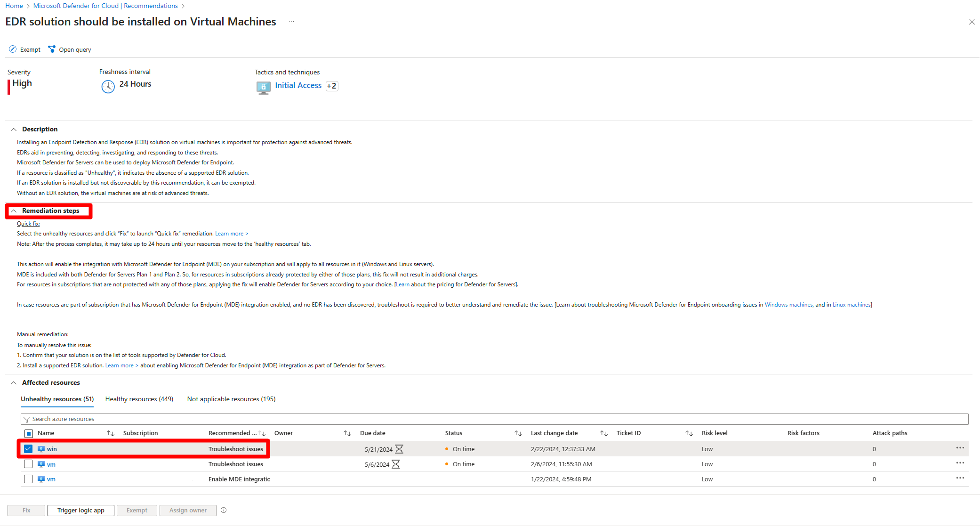The width and height of the screenshot is (980, 527).
Task: Click Attack paths column header
Action: click(x=890, y=433)
